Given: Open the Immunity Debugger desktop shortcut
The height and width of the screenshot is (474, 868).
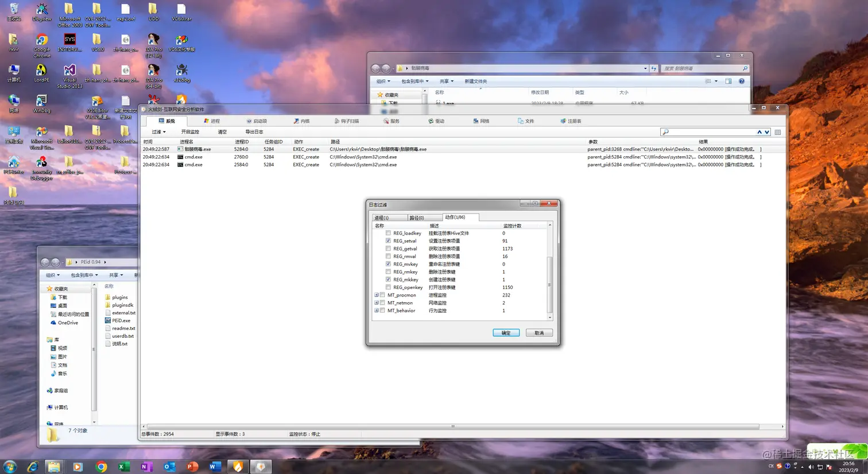Looking at the screenshot, I should [41, 168].
